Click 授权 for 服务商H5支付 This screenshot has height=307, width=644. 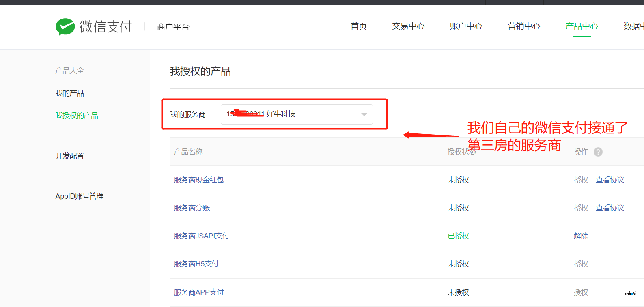[x=581, y=264]
